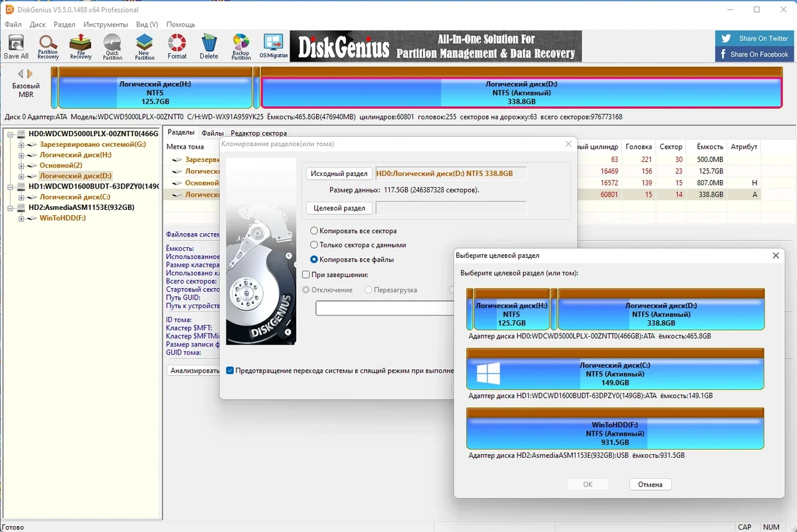Select the WinToHDD(F:) tree item
Viewport: 797px width, 532px height.
point(62,219)
